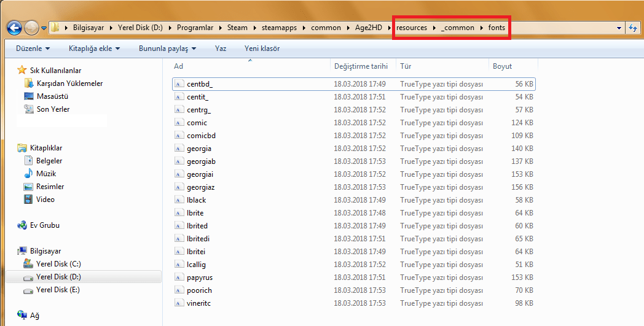644x326 pixels.
Task: Open the Bununla paylaş dropdown
Action: click(x=168, y=49)
